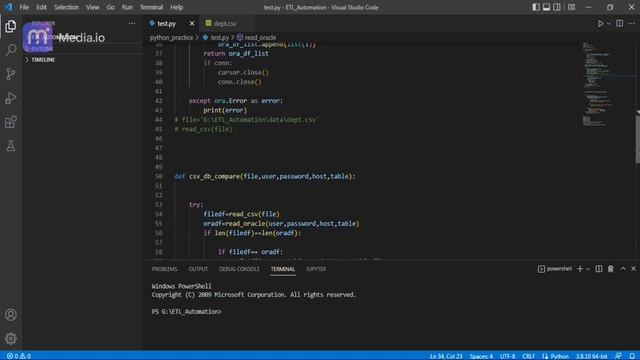
Task: Open Customize Layout icon in title bar
Action: (x=571, y=7)
